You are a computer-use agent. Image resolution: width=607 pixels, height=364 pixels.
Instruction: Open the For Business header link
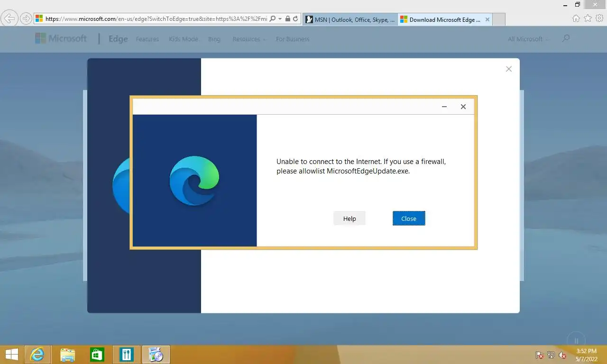(x=293, y=39)
